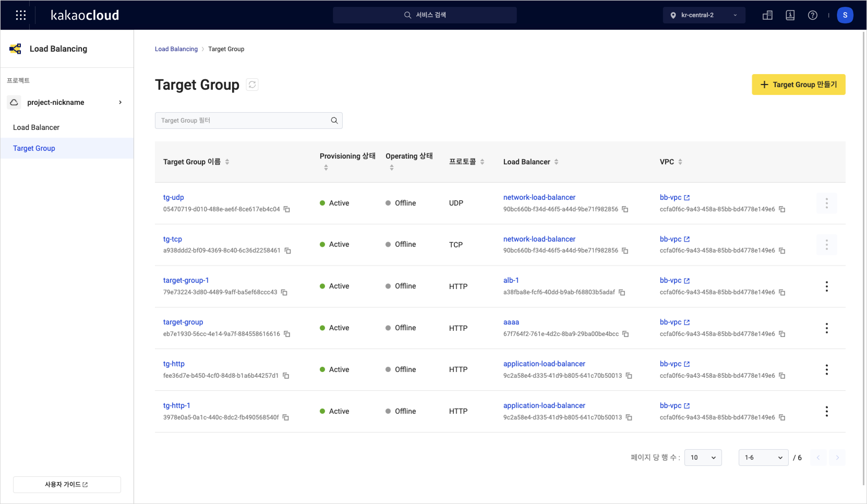Screen dimensions: 867x504
Task: Click the 서비스 검색 search bar
Action: [x=425, y=15]
